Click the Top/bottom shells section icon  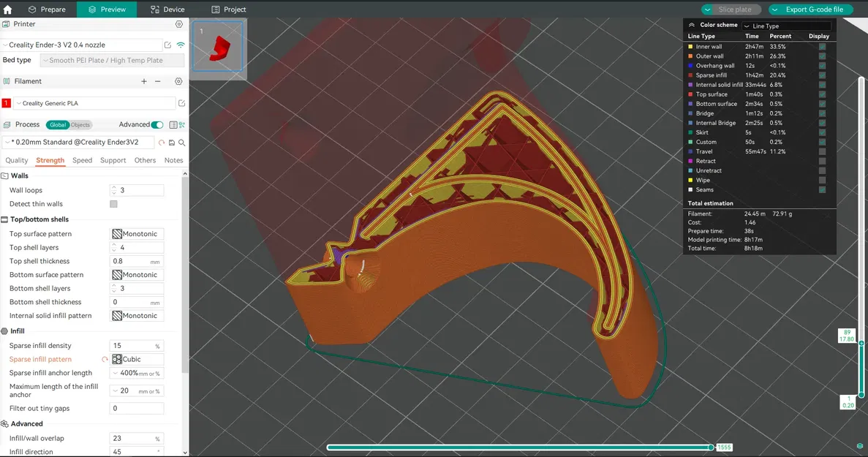(4, 219)
